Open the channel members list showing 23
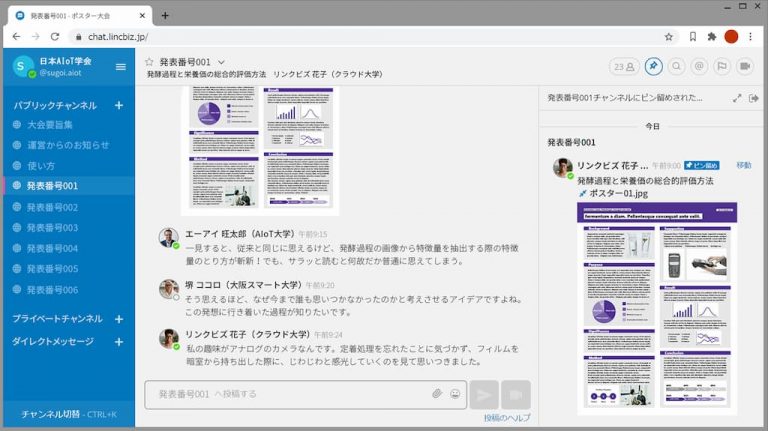The image size is (768, 431). pos(624,67)
